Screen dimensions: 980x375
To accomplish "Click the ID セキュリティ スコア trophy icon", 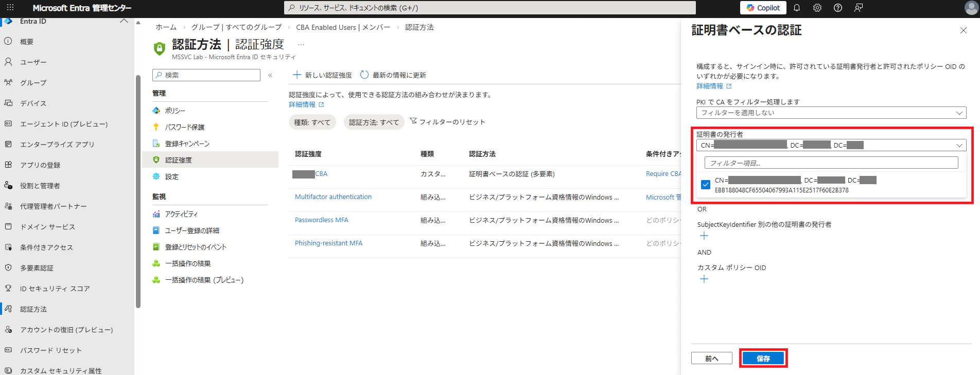I will (8, 288).
